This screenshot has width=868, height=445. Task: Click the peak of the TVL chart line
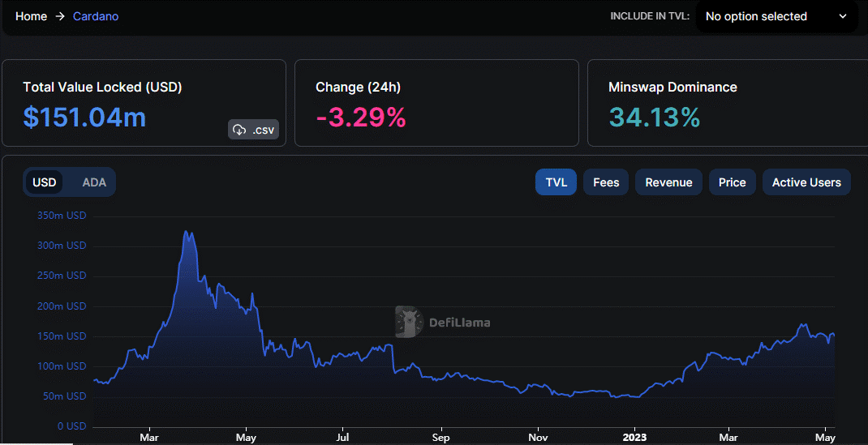pyautogui.click(x=186, y=231)
